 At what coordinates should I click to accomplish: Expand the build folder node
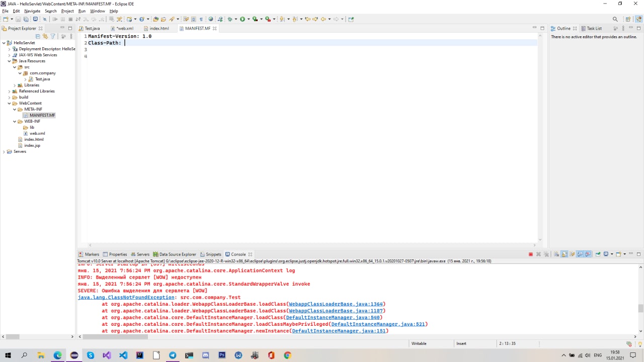coord(9,97)
